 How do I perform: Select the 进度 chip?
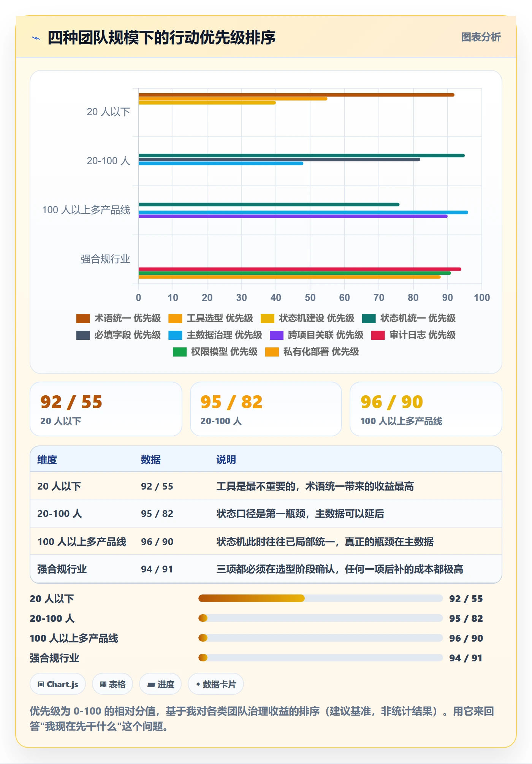click(x=160, y=684)
